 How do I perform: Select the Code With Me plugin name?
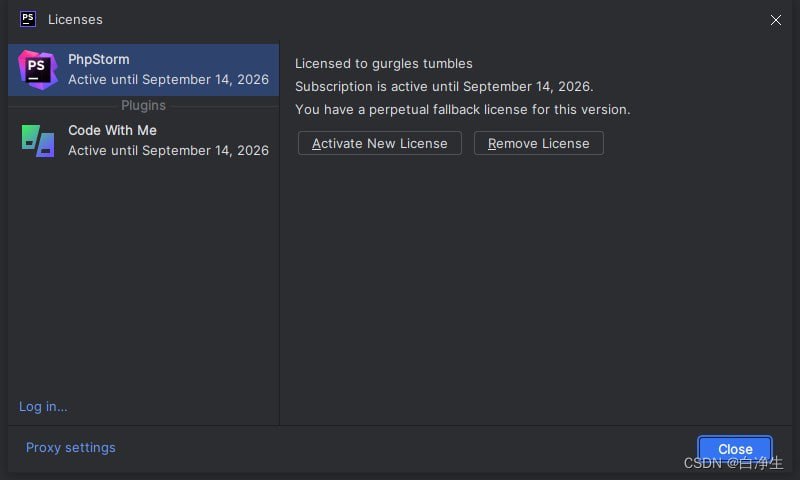pos(112,130)
